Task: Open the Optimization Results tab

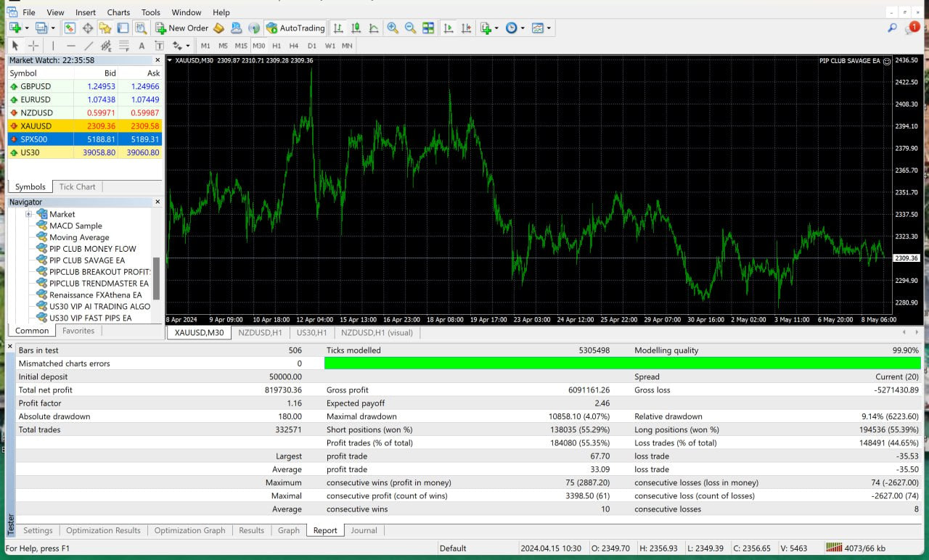Action: click(103, 530)
